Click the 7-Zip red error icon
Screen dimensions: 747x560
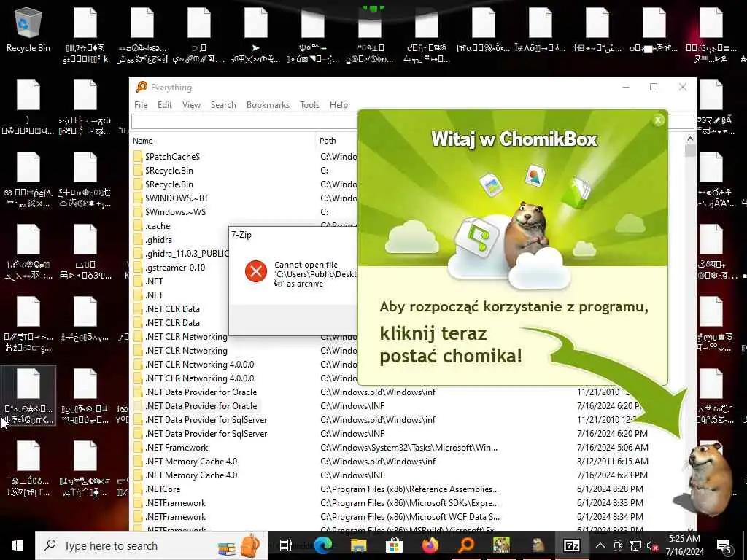256,271
